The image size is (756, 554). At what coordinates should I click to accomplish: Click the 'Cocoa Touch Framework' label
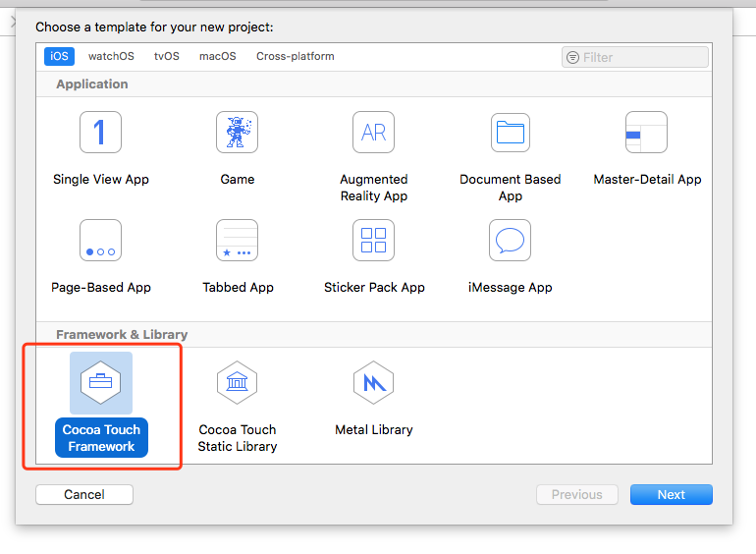[x=101, y=438]
